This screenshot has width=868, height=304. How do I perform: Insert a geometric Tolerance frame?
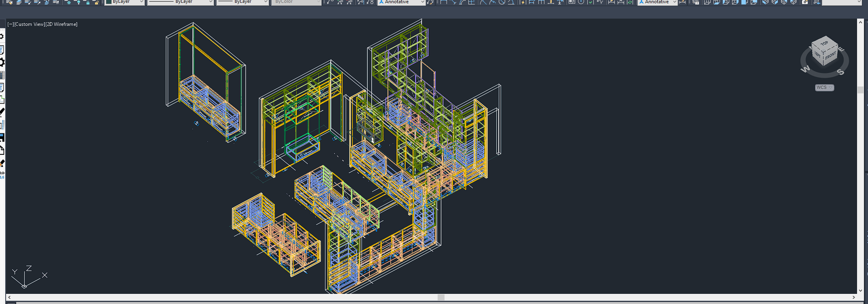pyautogui.click(x=572, y=2)
